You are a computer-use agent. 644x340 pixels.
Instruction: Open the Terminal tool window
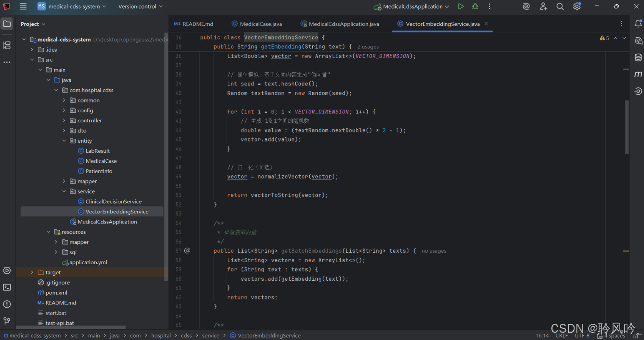[7, 287]
